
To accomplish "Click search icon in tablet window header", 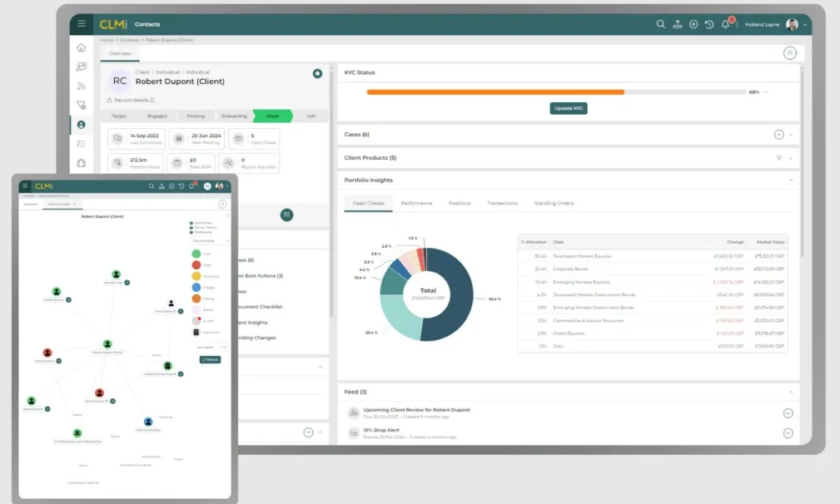I will click(x=152, y=186).
